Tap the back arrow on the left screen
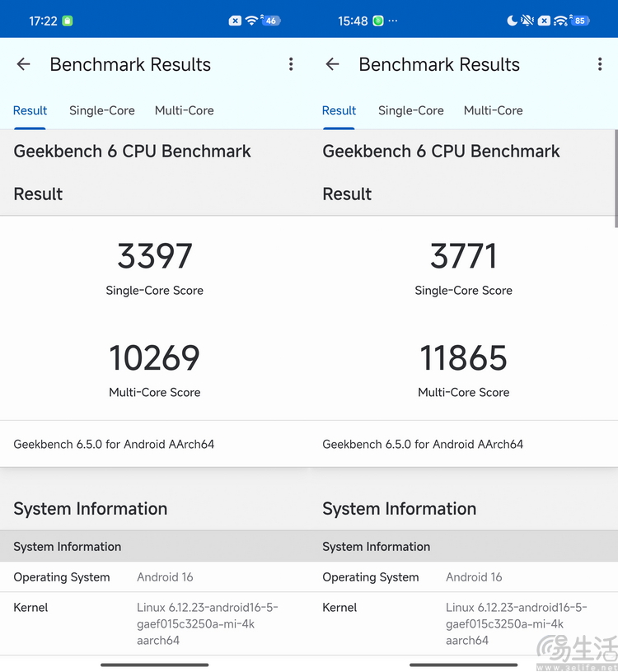 [23, 64]
